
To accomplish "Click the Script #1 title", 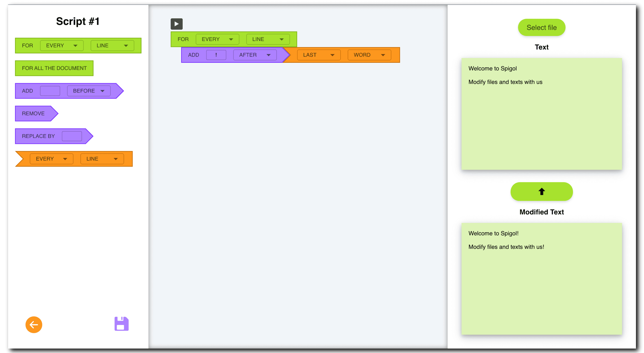I will [78, 21].
